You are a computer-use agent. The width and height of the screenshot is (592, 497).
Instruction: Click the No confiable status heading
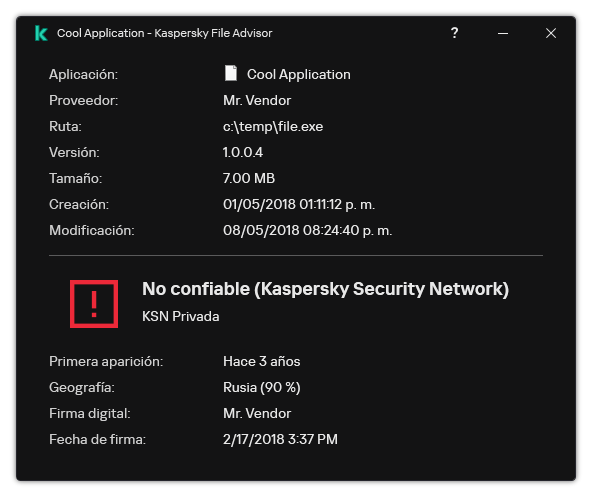point(325,289)
